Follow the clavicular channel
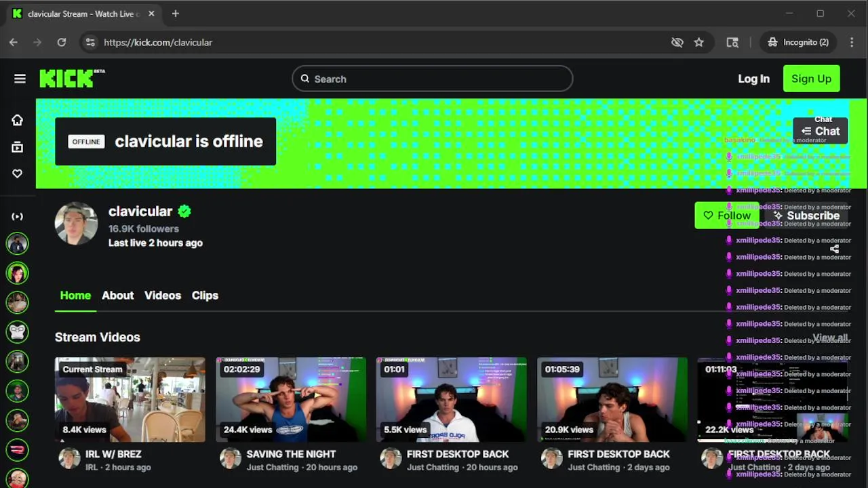The height and width of the screenshot is (488, 868). 727,216
